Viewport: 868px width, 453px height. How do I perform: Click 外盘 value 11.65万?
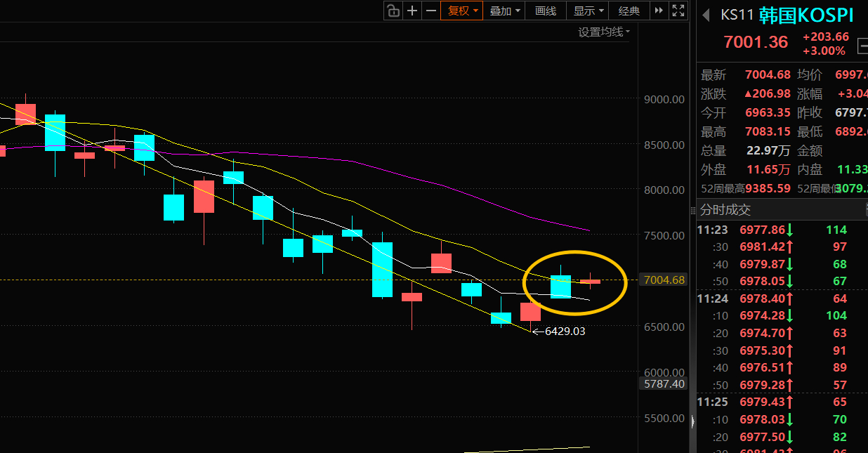tap(767, 170)
